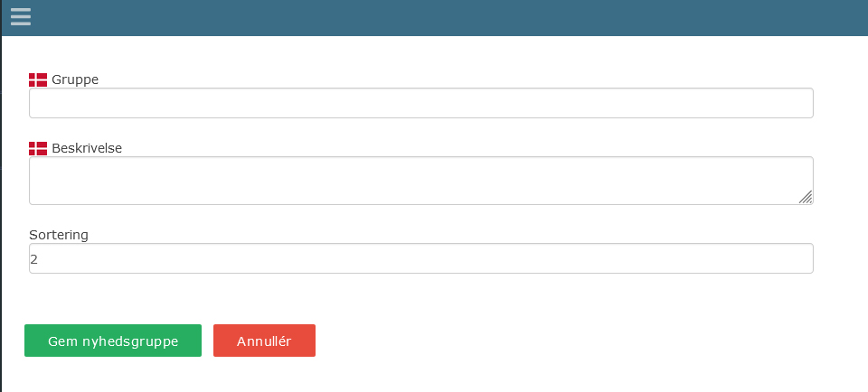Click the Beskrivelse label text
The width and height of the screenshot is (868, 392).
tap(87, 148)
